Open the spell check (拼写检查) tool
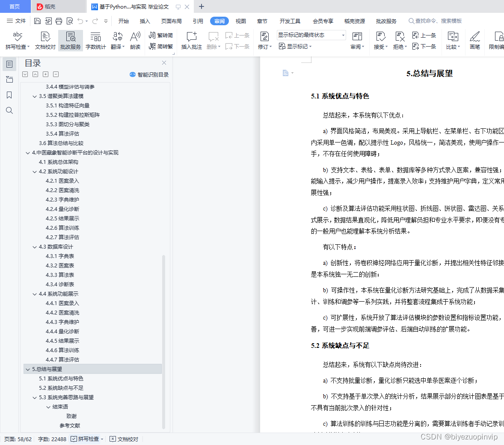The height and width of the screenshot is (445, 504). [18, 41]
